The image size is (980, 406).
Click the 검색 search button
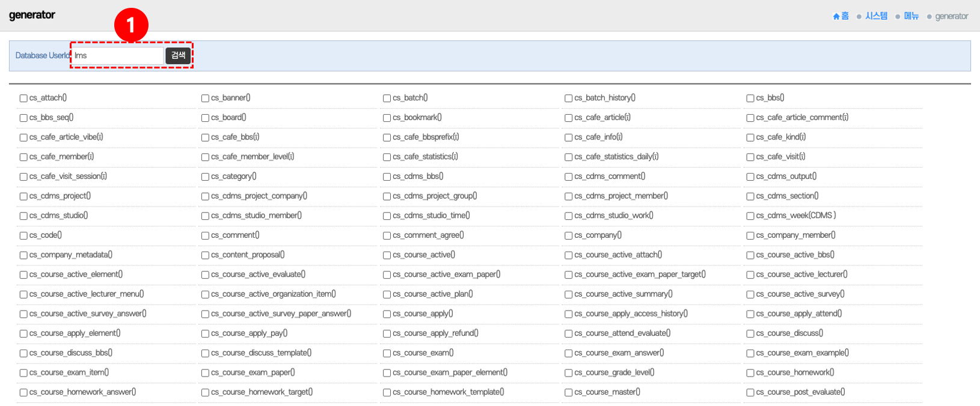click(x=179, y=55)
